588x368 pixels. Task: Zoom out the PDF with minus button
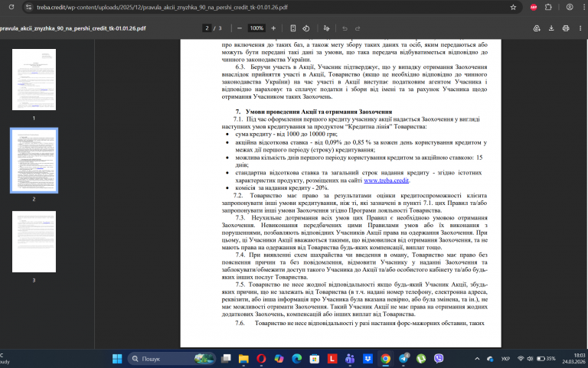coord(239,28)
